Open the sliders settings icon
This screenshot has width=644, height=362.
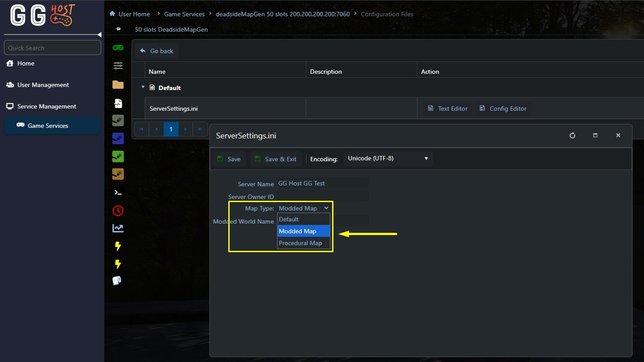pos(118,66)
